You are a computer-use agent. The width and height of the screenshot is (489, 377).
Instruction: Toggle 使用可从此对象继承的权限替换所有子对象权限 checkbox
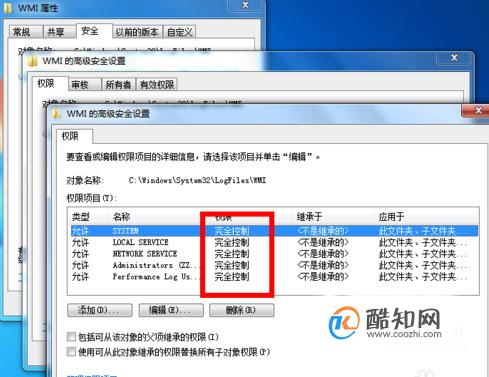tap(71, 352)
